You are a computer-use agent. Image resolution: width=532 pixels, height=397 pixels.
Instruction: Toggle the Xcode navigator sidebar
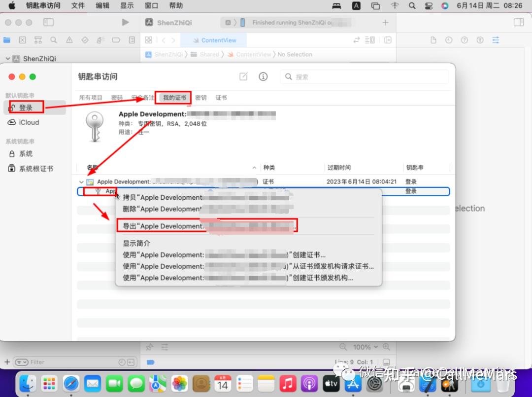pos(48,22)
